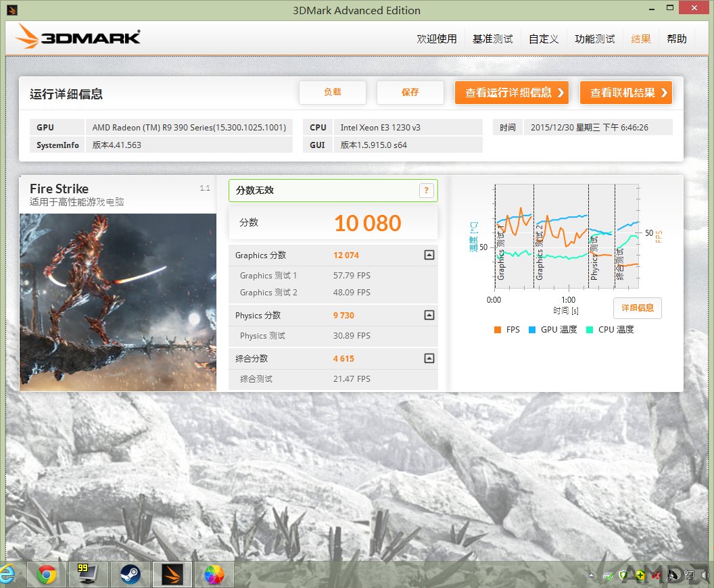Image resolution: width=714 pixels, height=588 pixels.
Task: Click the blue GPU 温度 legend swatch
Action: pos(532,330)
